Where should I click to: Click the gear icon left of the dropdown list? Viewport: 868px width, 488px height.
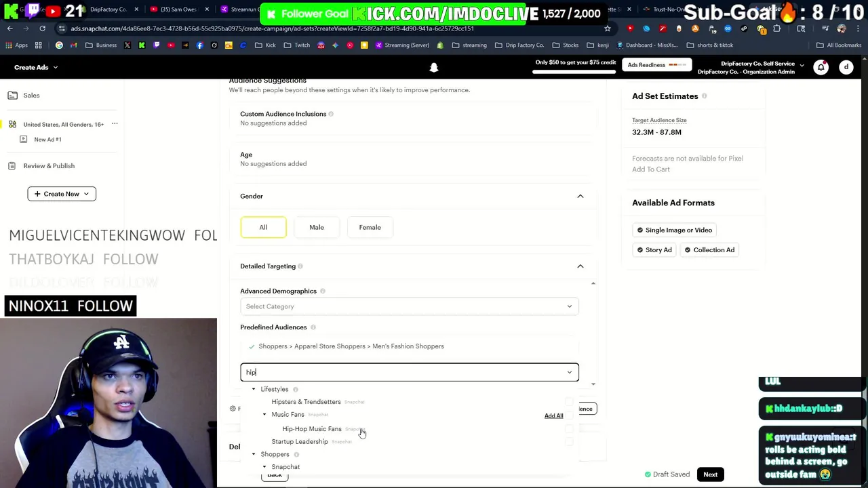pos(233,409)
